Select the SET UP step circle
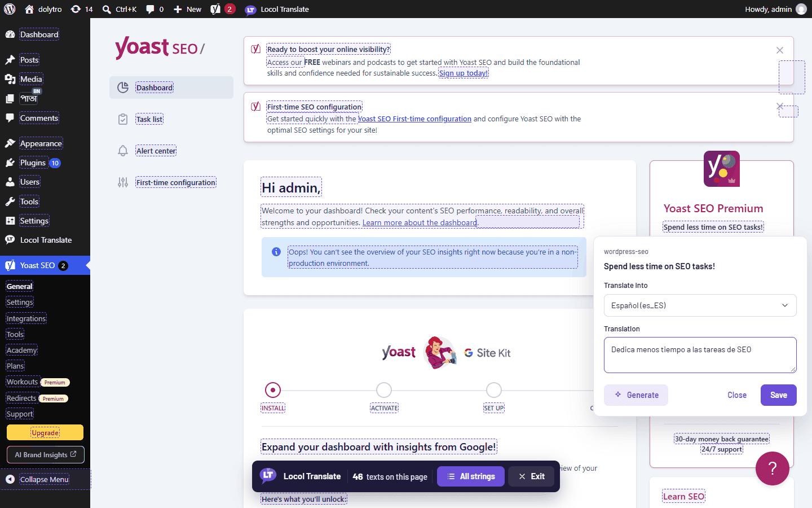 pyautogui.click(x=494, y=390)
